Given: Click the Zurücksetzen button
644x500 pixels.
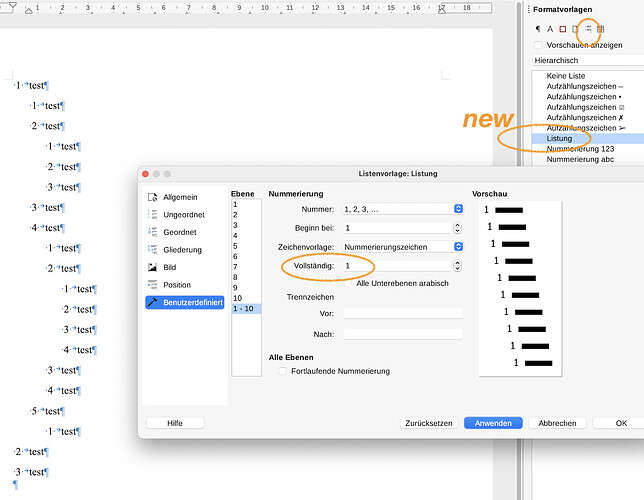Looking at the screenshot, I should [429, 423].
